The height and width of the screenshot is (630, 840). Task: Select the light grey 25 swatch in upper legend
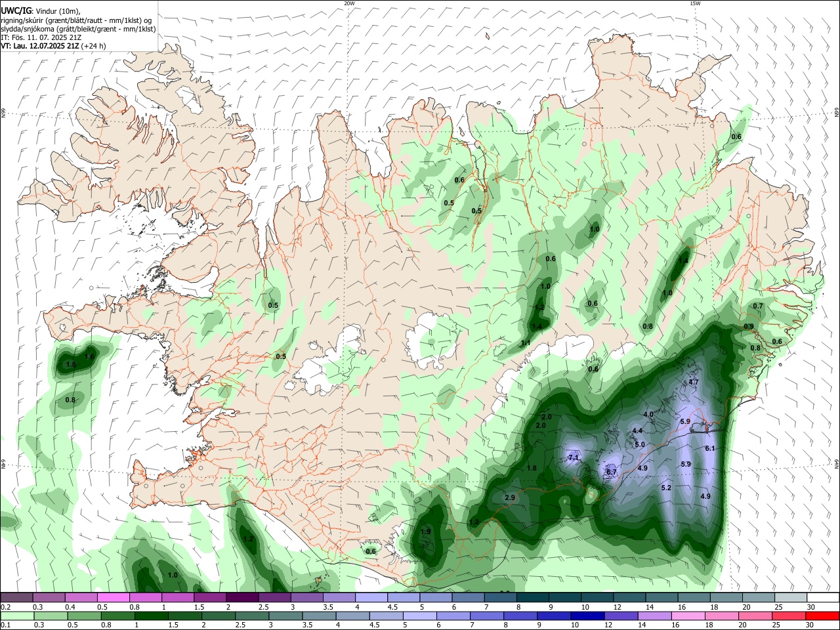click(x=791, y=598)
